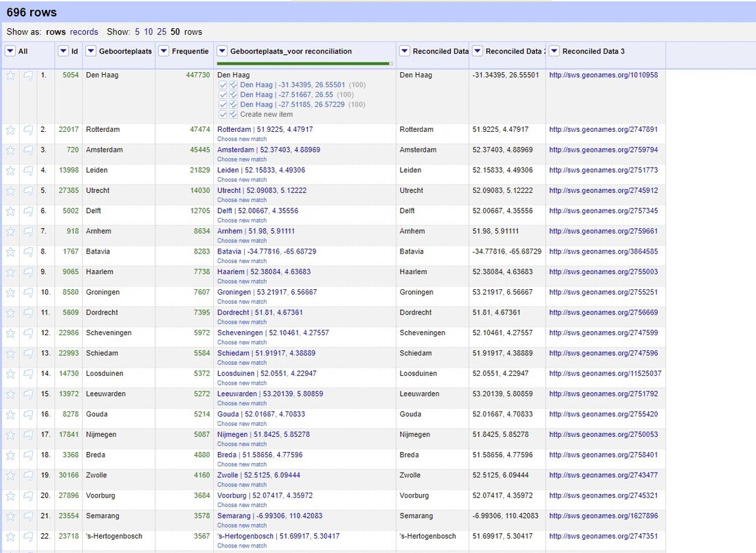
Task: Select Geboorteplaats cell 's-Hertogenbosch
Action: click(x=114, y=536)
